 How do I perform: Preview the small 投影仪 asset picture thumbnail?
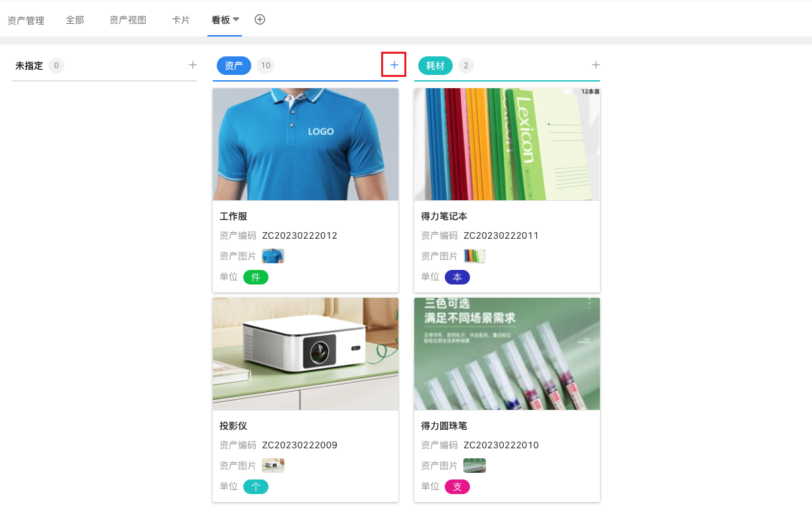click(273, 466)
